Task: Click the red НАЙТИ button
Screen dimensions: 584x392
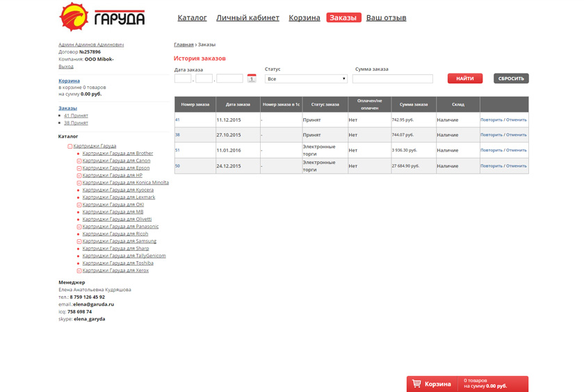Action: point(465,78)
